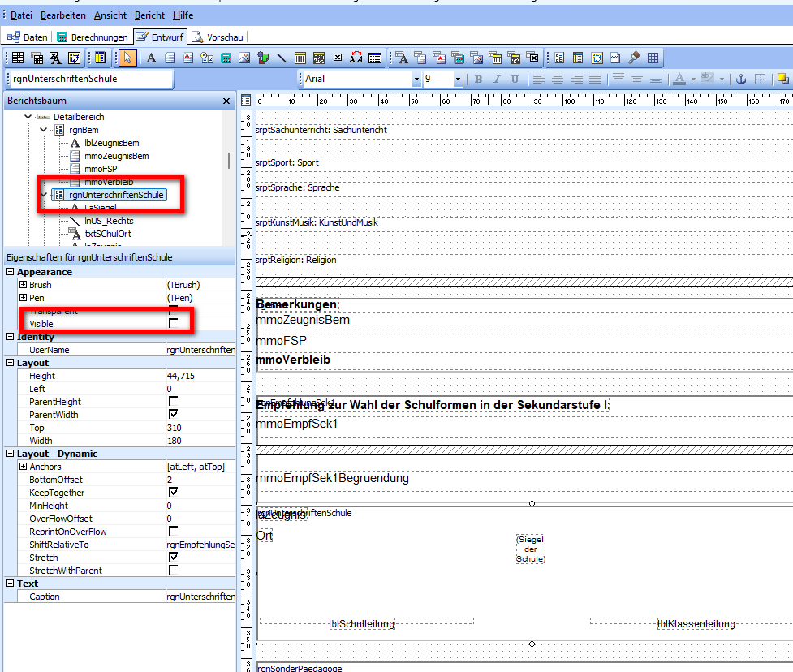Viewport: 793px width, 672px height.
Task: Open the font color picker
Action: (693, 79)
